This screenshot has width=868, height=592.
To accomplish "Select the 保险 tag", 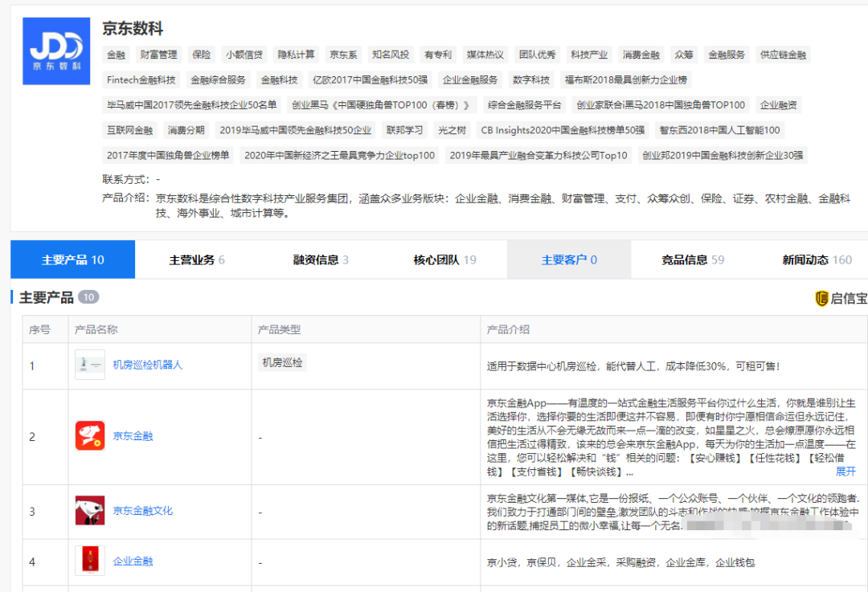I will 201,55.
